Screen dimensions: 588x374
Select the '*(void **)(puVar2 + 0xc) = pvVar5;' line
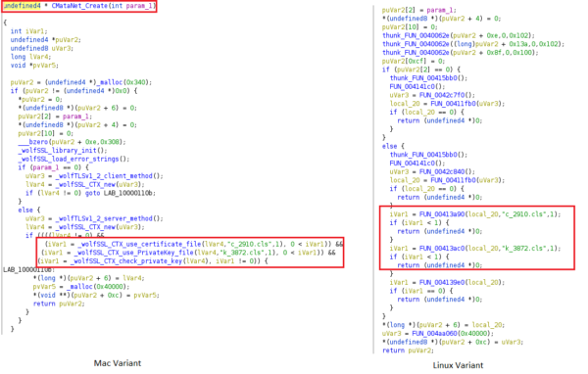[96, 296]
